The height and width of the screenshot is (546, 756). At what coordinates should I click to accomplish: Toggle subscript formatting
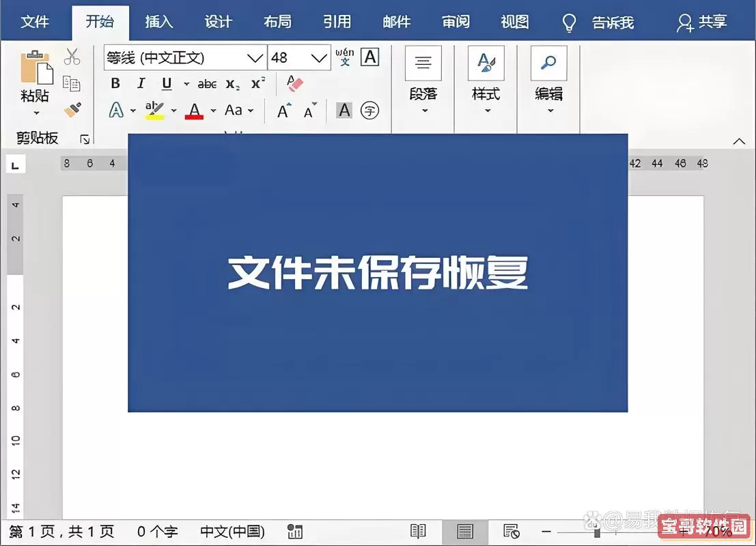[233, 85]
